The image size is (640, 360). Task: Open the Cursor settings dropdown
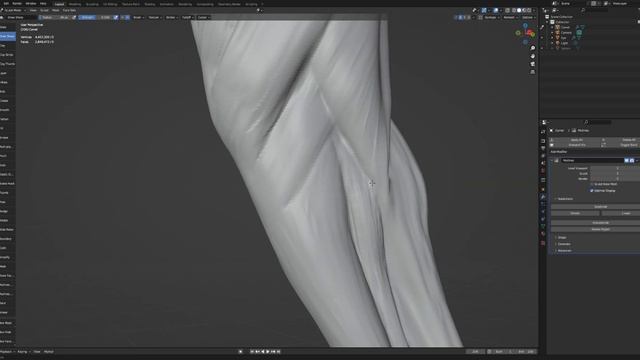pos(203,18)
